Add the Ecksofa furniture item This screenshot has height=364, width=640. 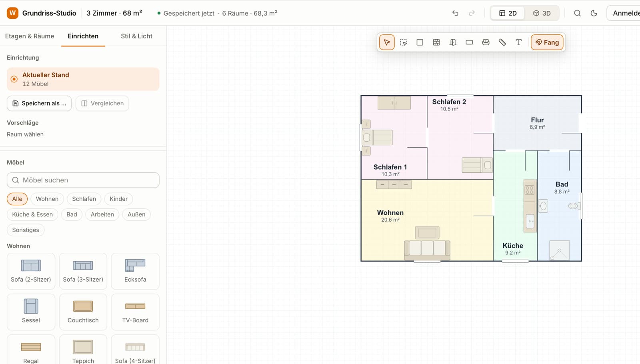pos(135,271)
